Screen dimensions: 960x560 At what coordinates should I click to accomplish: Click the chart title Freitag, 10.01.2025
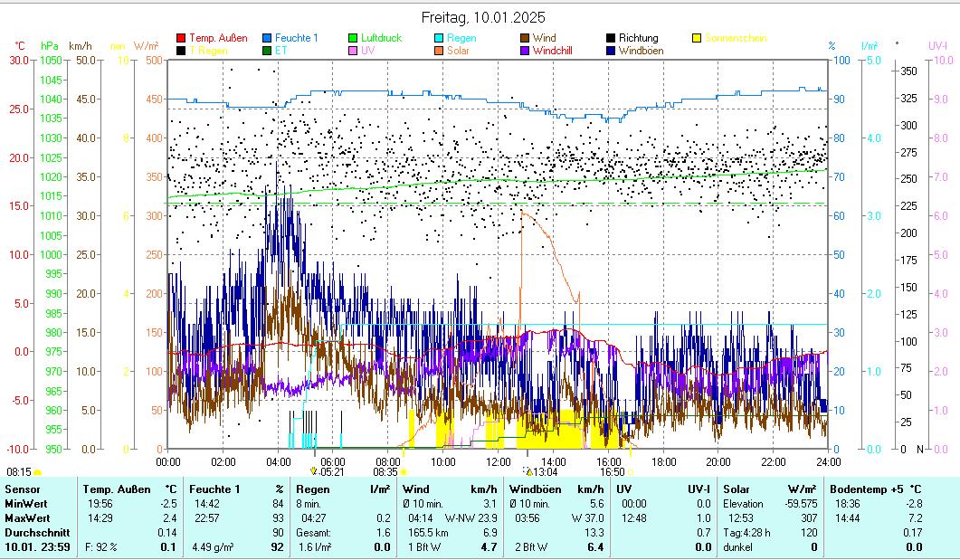483,17
